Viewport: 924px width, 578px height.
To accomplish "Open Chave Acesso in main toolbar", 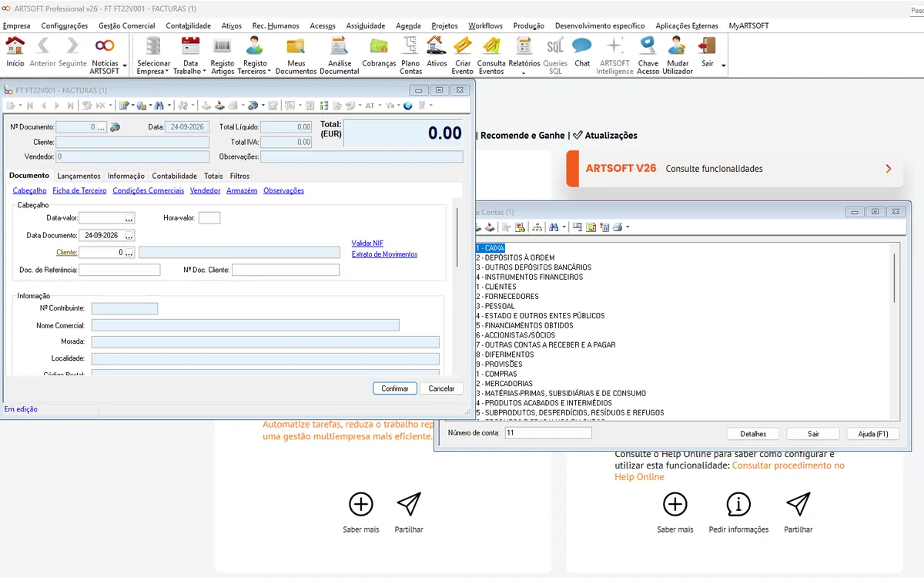I will (x=648, y=55).
